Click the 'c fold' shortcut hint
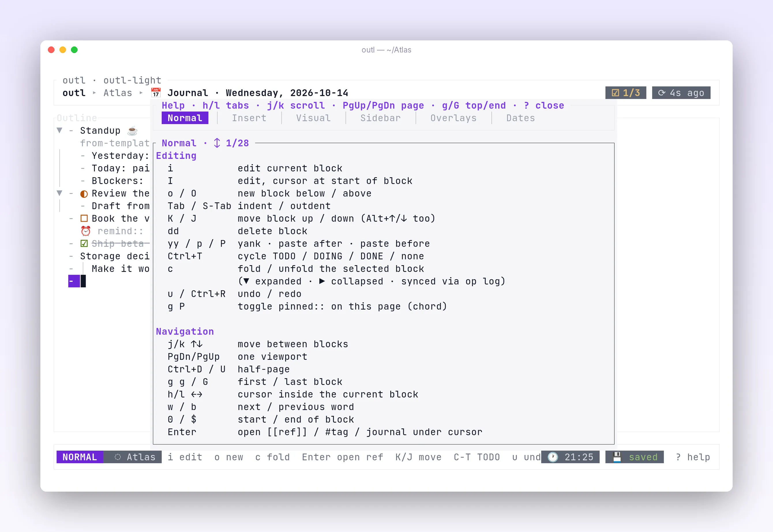 pyautogui.click(x=273, y=457)
